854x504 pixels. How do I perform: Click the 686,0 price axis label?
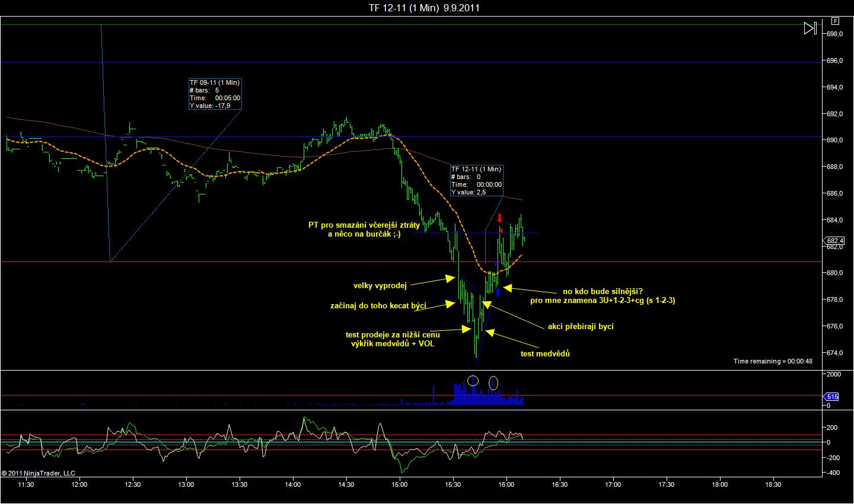tap(835, 194)
